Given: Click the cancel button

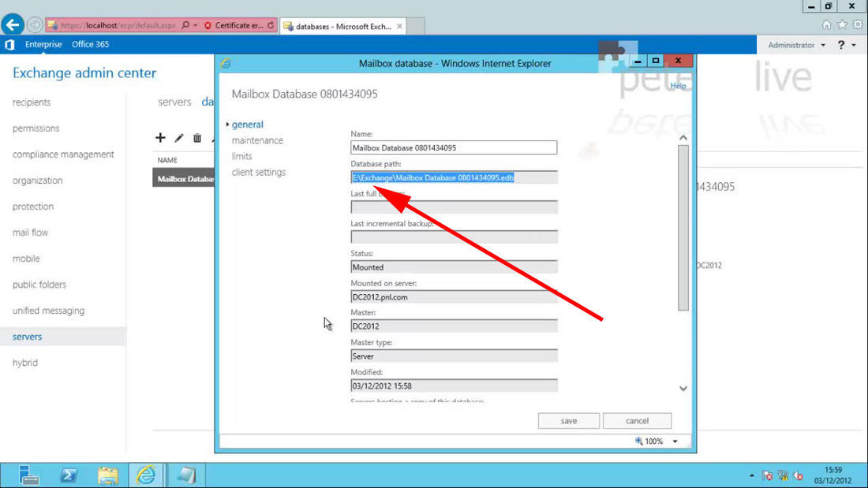Looking at the screenshot, I should point(637,420).
